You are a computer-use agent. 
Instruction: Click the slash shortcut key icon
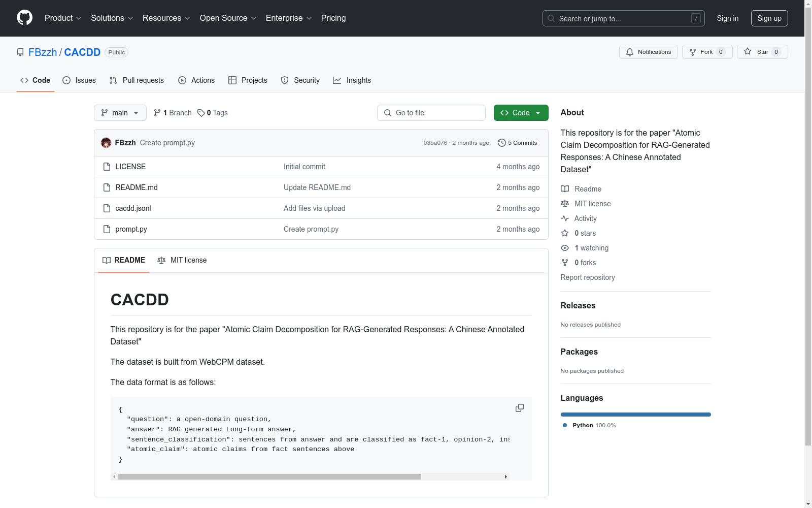point(696,18)
